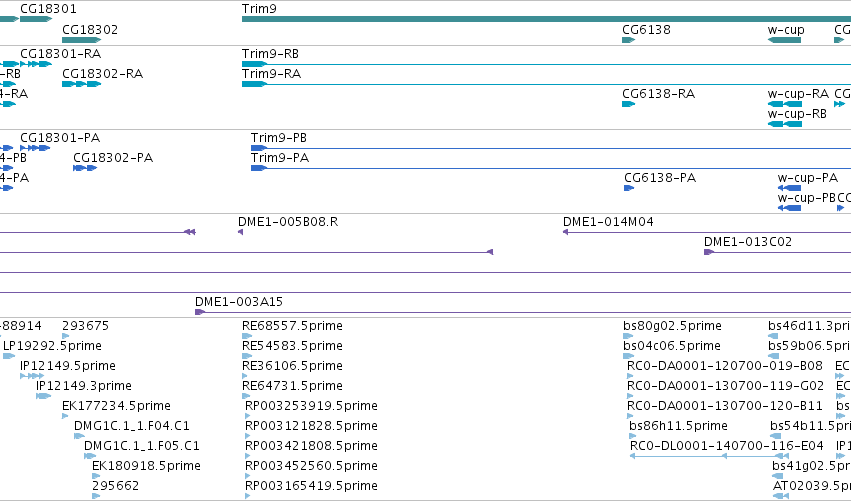Image resolution: width=851 pixels, height=501 pixels.
Task: Select the Trim9-RA transcript label
Action: 271,74
